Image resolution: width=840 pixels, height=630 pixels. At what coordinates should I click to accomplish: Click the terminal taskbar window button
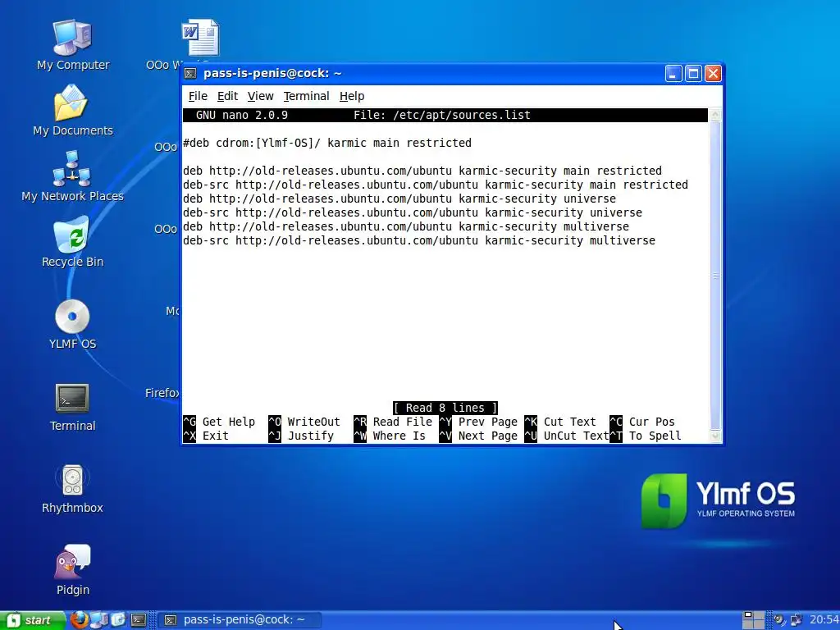coord(240,620)
